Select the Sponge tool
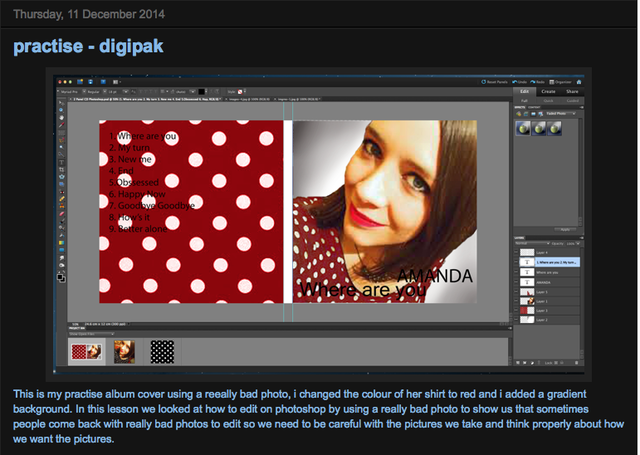Viewport: 640px width, 455px height. point(62,265)
